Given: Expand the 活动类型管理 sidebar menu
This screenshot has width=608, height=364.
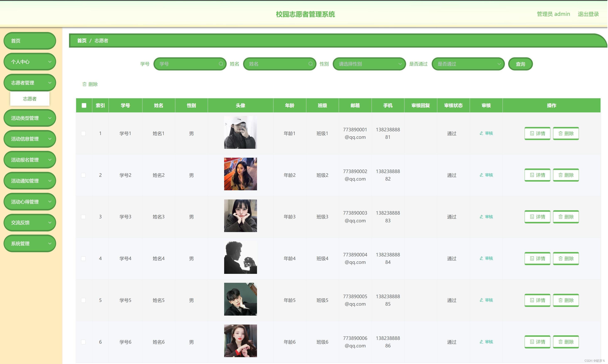Looking at the screenshot, I should click(x=30, y=118).
